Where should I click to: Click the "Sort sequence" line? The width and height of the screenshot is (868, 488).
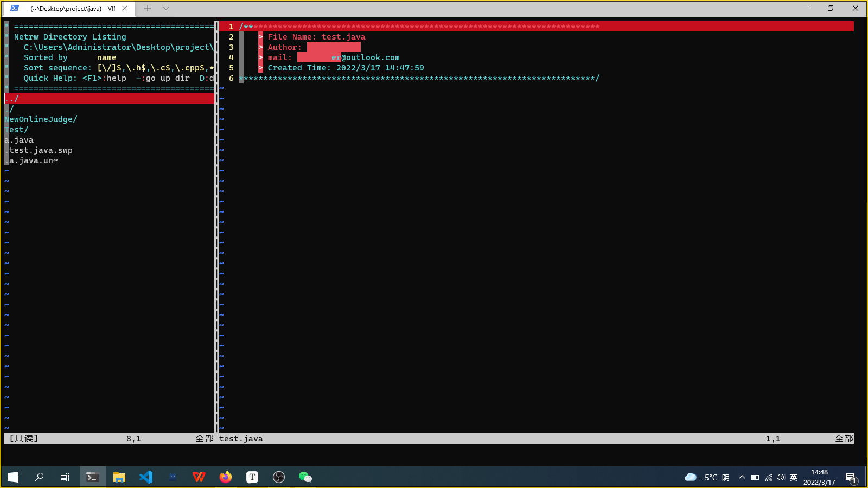pos(119,68)
